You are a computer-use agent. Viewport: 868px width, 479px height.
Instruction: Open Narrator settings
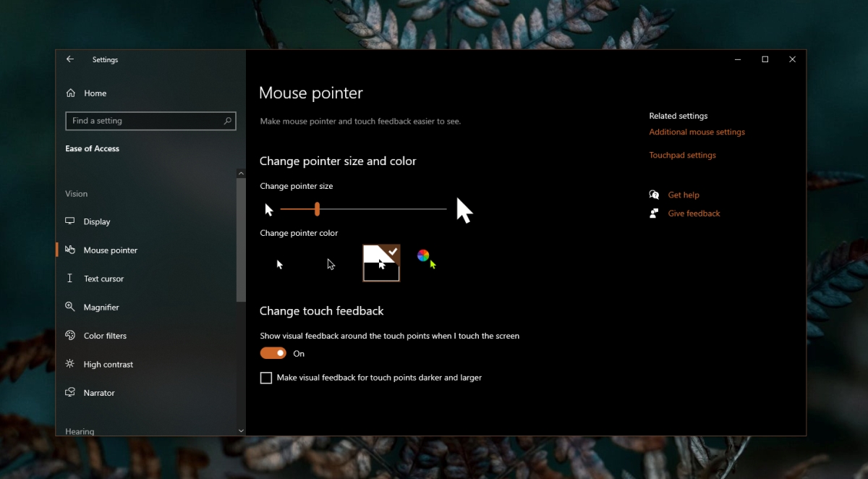click(99, 393)
